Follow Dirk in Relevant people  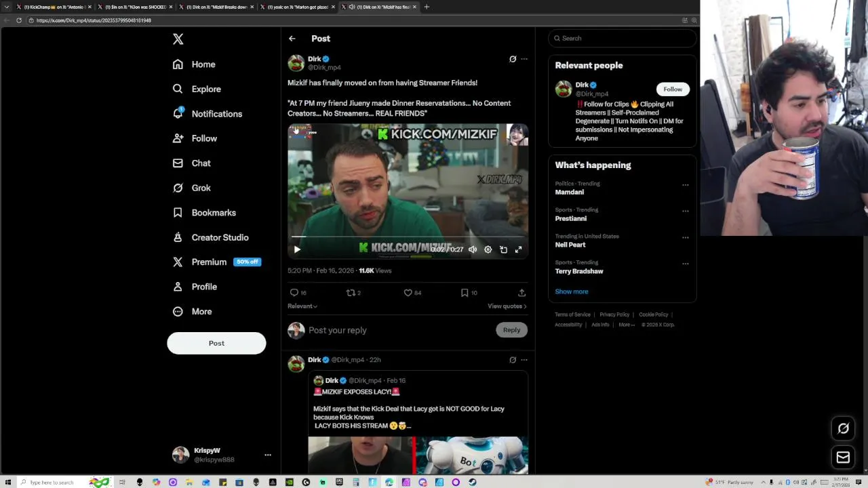(673, 89)
